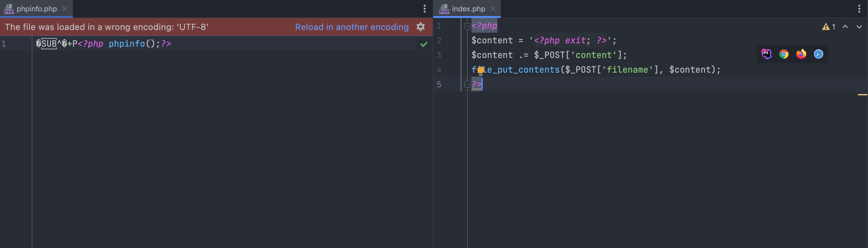The width and height of the screenshot is (868, 248).
Task: Go to next highlighted error arrow
Action: point(859,27)
